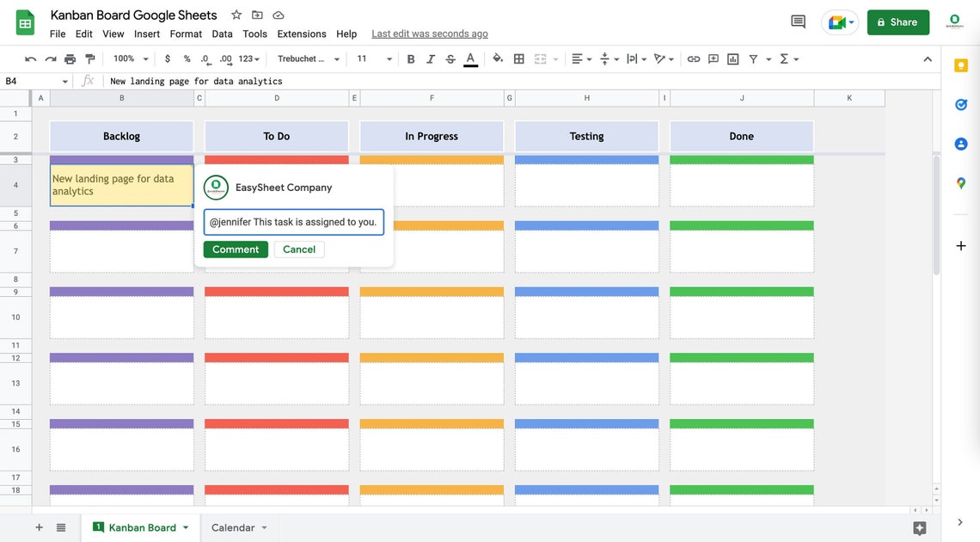Open the 123 number format dropdown
The image size is (980, 542).
[x=248, y=59]
